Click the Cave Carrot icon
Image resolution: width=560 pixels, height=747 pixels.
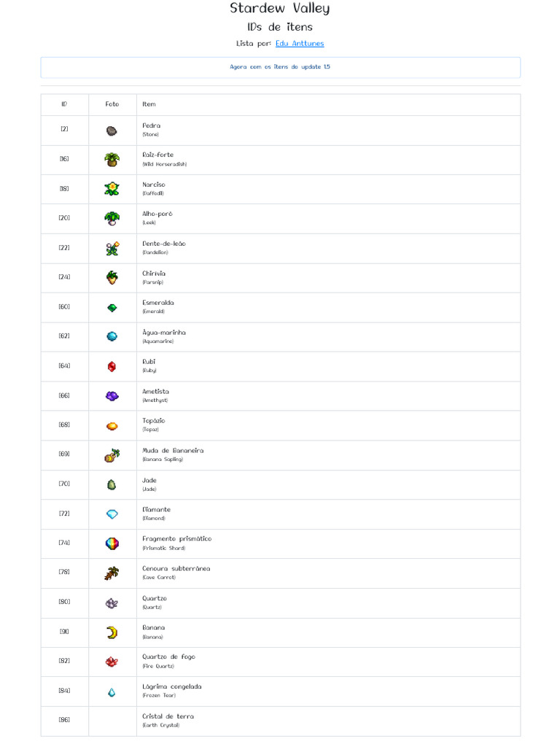click(x=112, y=573)
